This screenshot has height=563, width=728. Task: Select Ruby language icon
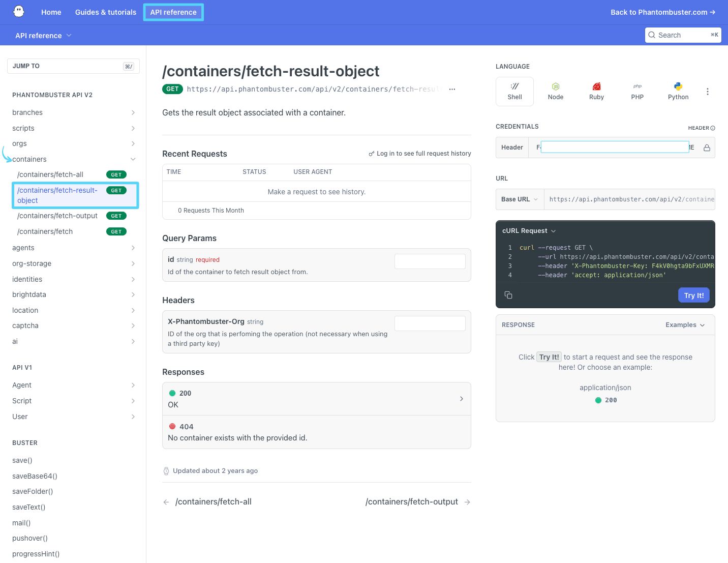596,92
